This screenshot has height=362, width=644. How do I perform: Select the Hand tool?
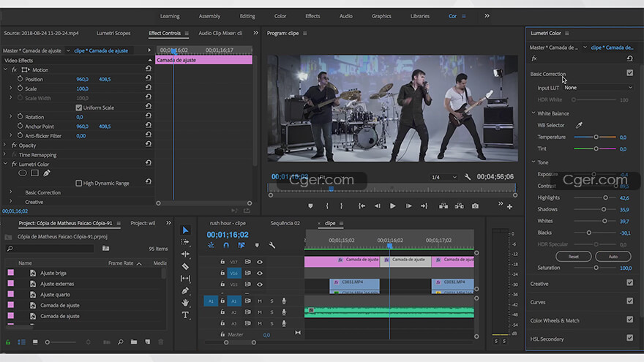(x=185, y=303)
